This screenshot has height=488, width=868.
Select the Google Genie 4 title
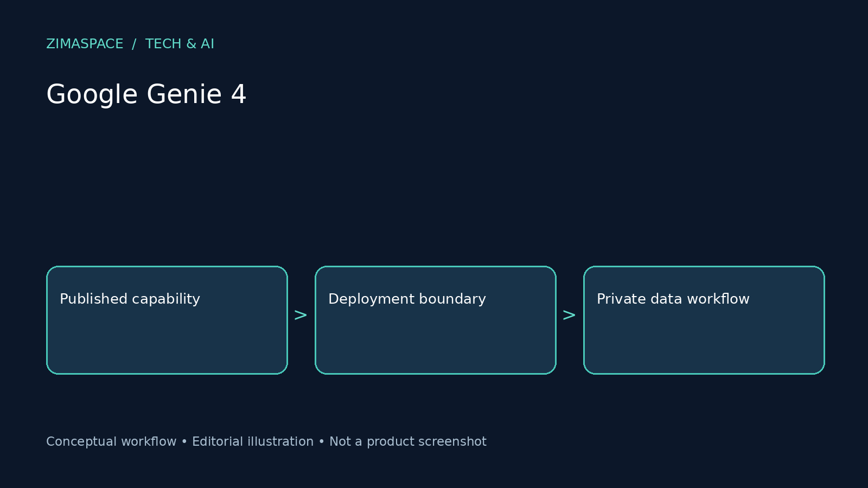tap(146, 94)
